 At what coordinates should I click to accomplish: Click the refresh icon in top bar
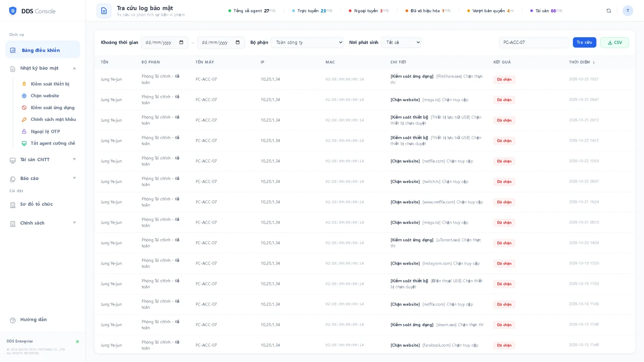(x=609, y=11)
